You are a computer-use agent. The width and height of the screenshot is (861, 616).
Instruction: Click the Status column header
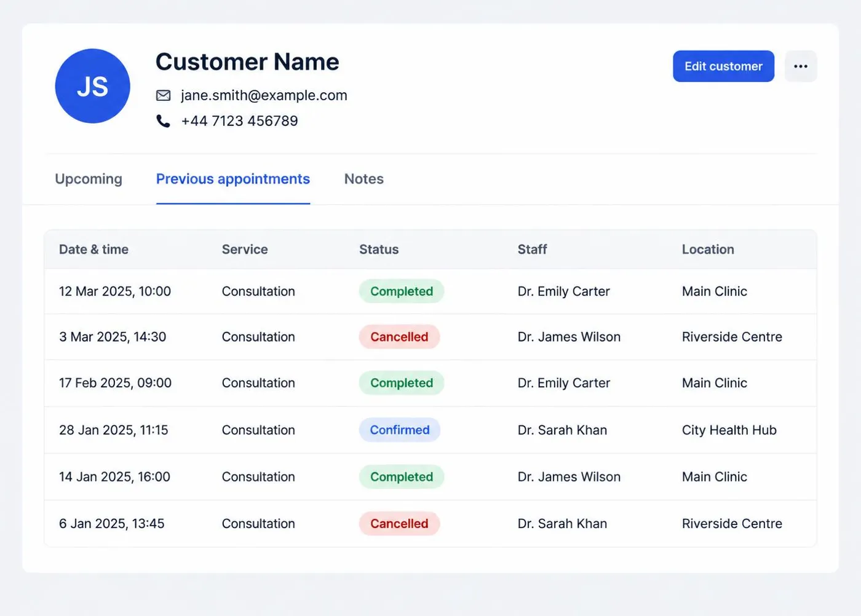[x=379, y=250]
